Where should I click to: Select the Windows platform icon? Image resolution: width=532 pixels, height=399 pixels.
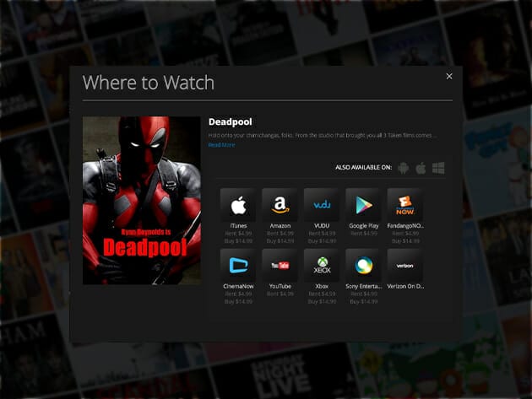pyautogui.click(x=438, y=168)
